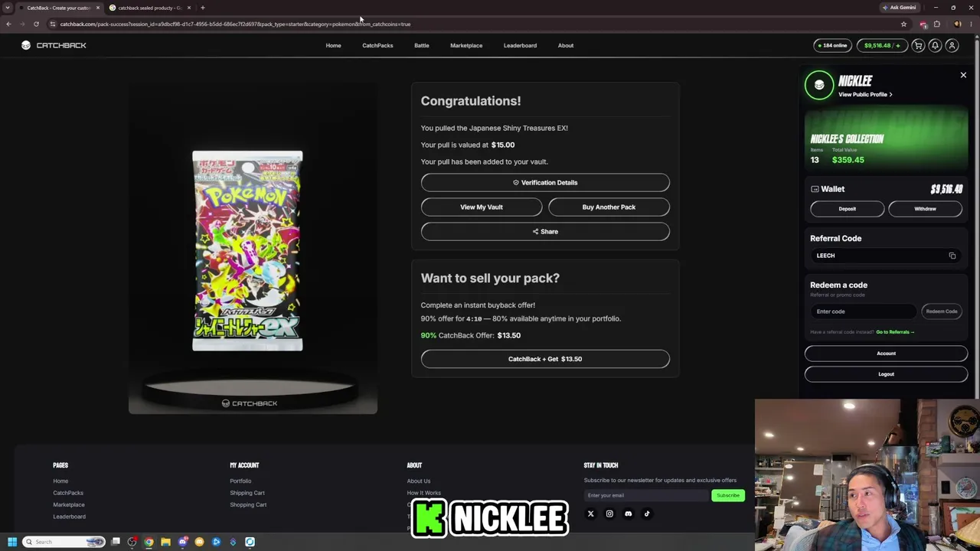
Task: Open footer Marketplace link
Action: click(x=69, y=505)
